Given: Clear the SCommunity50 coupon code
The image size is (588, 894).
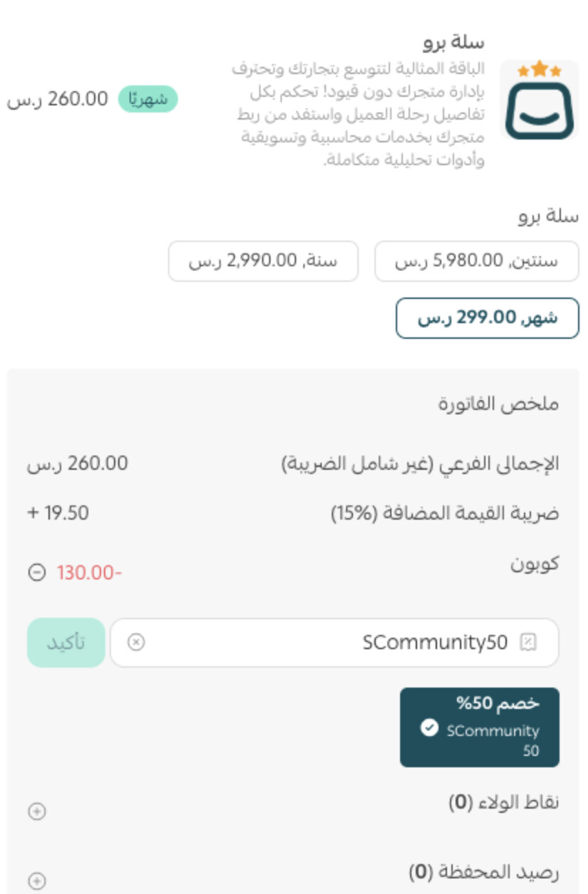Looking at the screenshot, I should coord(136,643).
